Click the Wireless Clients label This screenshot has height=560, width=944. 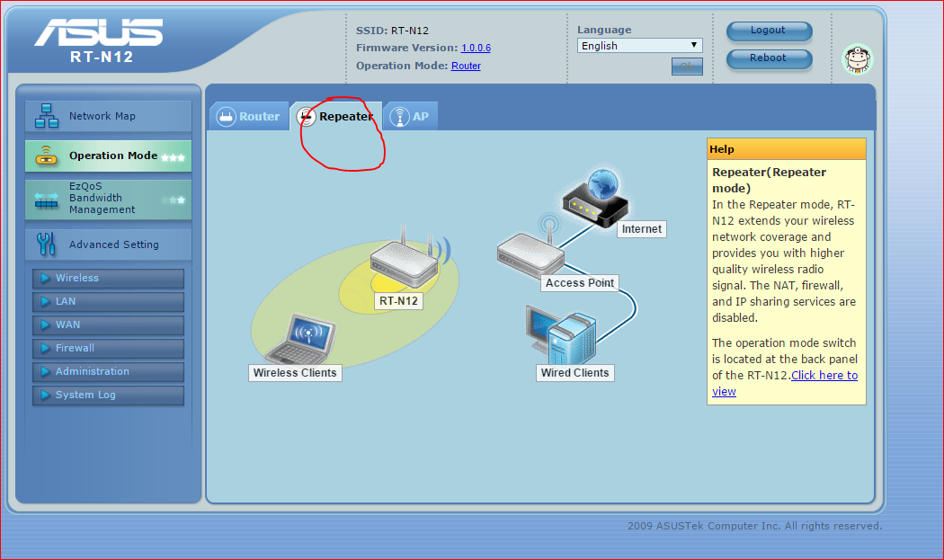[295, 373]
